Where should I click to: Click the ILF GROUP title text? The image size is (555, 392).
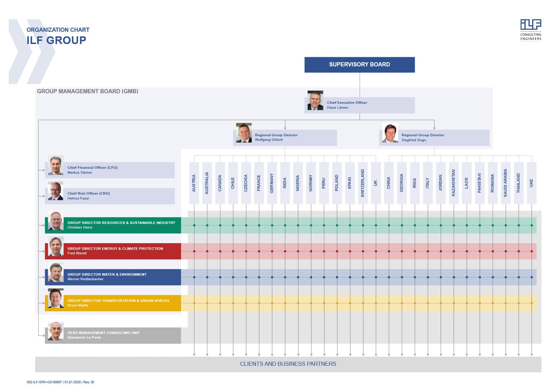[56, 41]
